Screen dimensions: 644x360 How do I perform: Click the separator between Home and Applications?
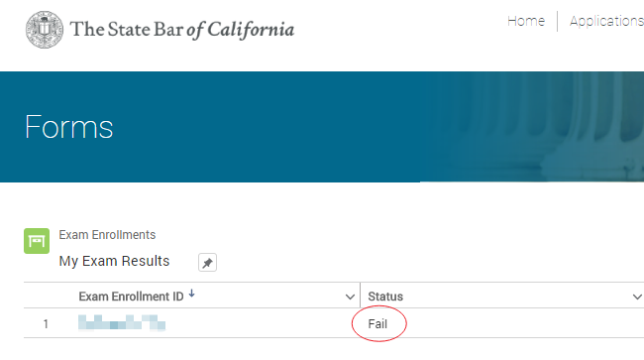tap(558, 22)
